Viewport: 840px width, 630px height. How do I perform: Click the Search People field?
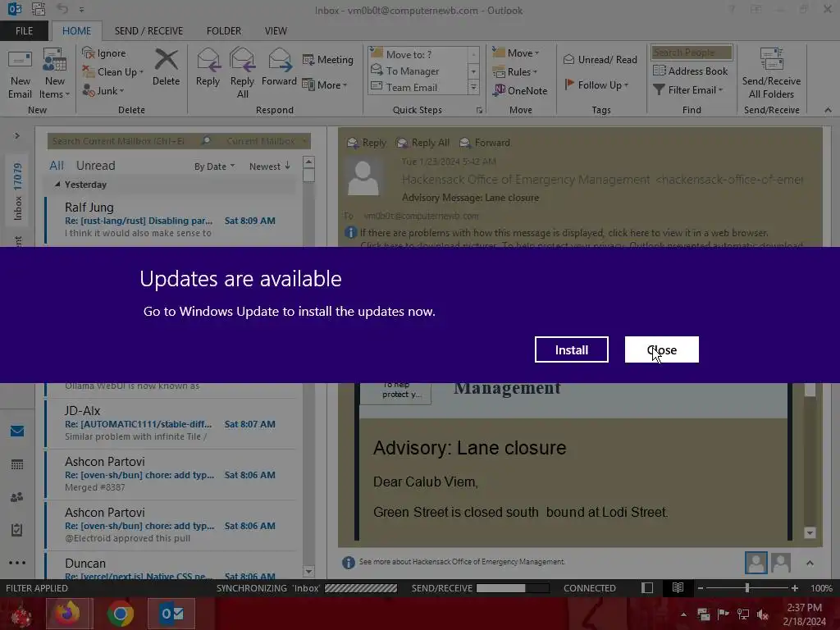[x=692, y=52]
